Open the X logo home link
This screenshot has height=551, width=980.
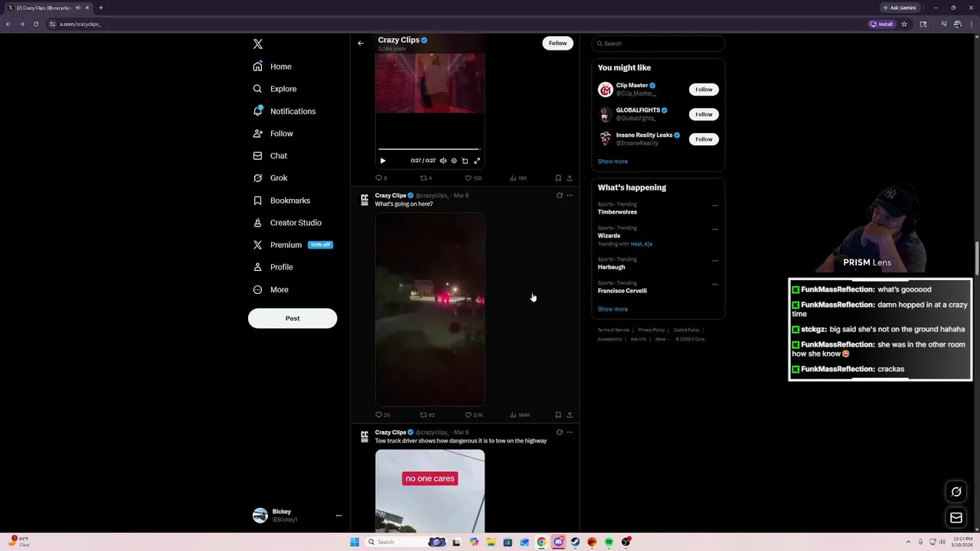coord(258,44)
